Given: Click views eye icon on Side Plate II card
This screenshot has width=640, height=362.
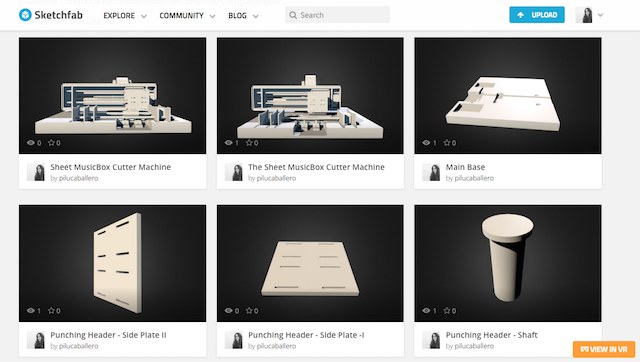Looking at the screenshot, I should 31,310.
